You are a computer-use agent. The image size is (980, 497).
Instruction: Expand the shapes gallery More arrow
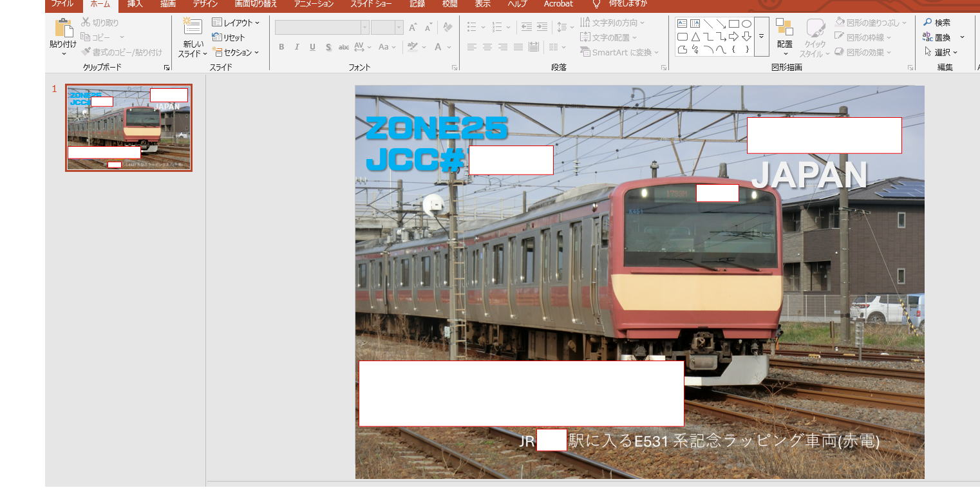pyautogui.click(x=761, y=37)
